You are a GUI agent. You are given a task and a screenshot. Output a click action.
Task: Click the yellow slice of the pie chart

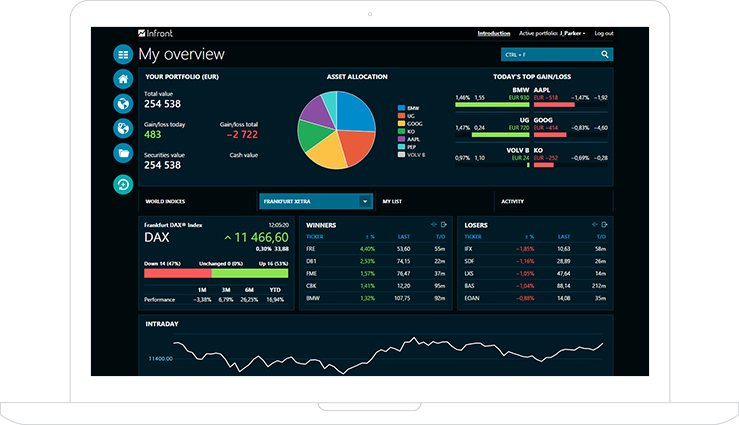pos(328,154)
